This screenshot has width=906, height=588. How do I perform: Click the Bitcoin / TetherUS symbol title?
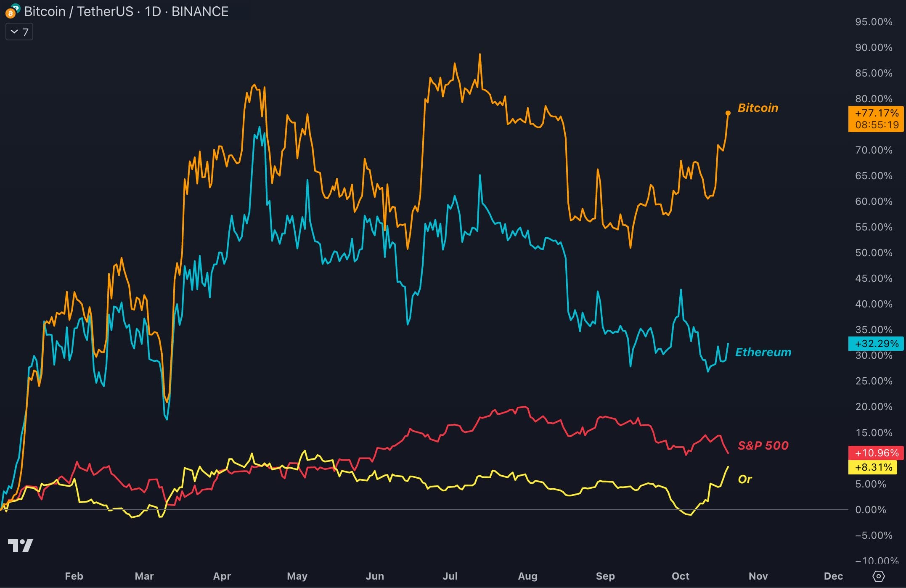[x=126, y=11]
